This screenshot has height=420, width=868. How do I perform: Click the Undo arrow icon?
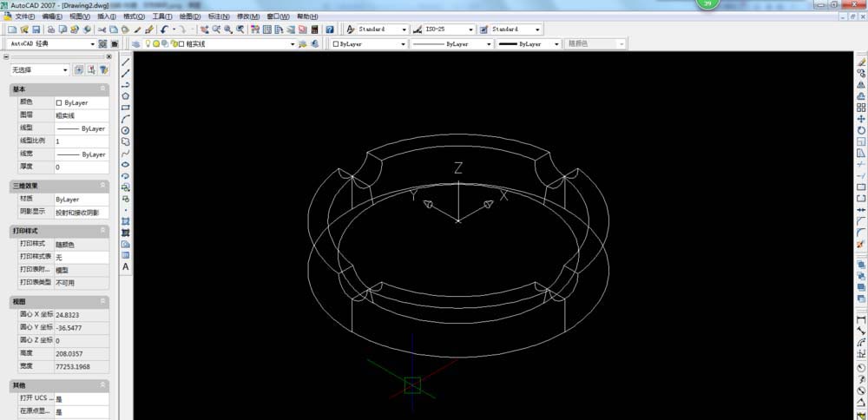coord(164,30)
